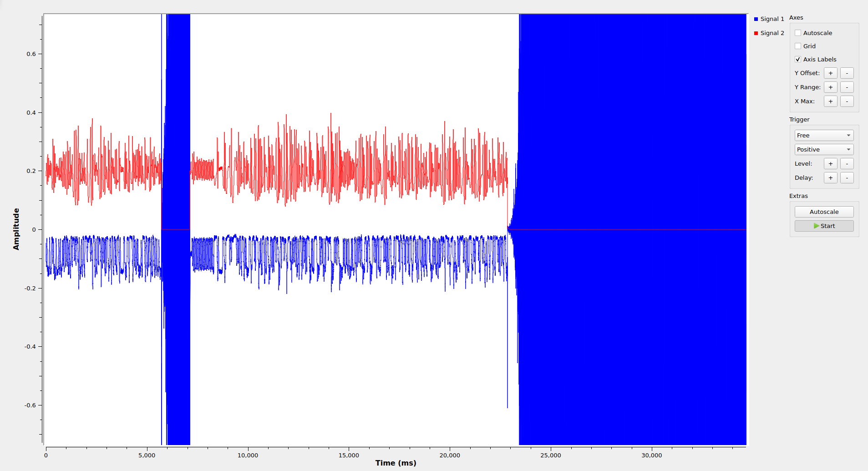The height and width of the screenshot is (471, 868).
Task: Click the 10,000 tick label on time axis
Action: [248, 455]
